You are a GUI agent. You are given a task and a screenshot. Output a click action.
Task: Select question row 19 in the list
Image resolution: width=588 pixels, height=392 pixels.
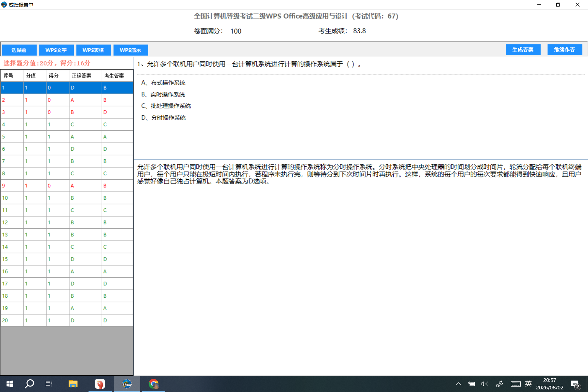(x=67, y=308)
